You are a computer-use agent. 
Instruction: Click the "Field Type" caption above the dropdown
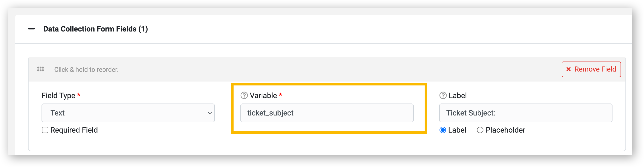pyautogui.click(x=58, y=95)
